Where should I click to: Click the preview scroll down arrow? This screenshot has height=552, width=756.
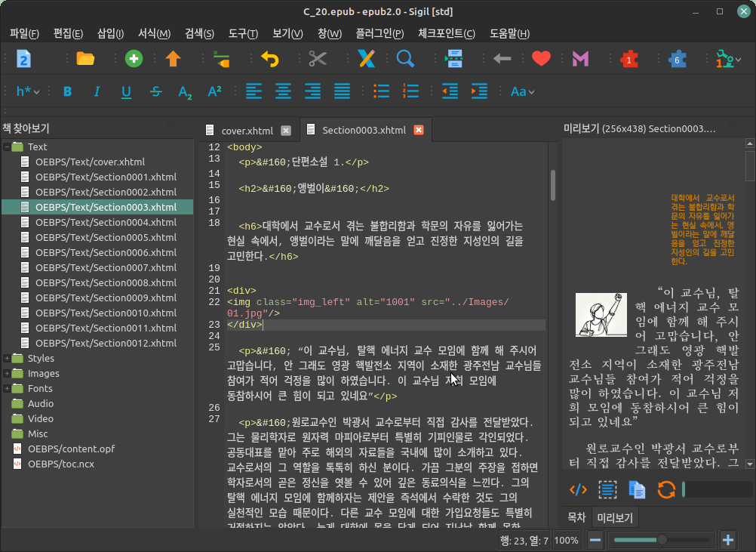pos(750,464)
